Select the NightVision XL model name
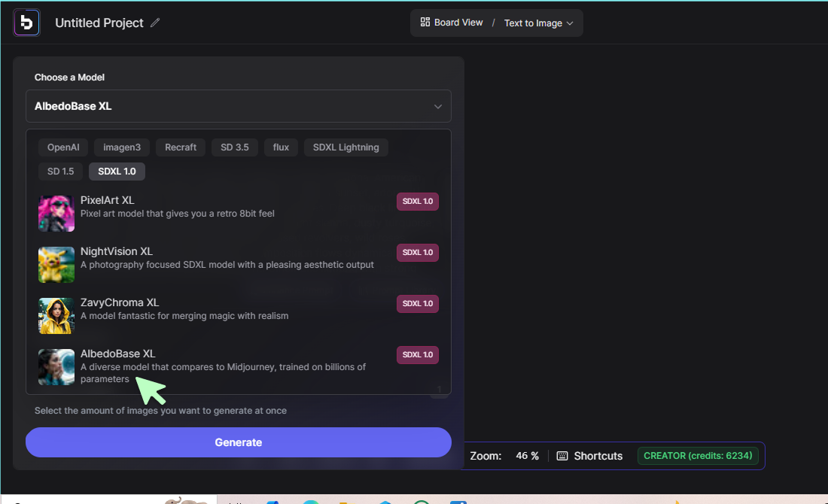 point(116,251)
